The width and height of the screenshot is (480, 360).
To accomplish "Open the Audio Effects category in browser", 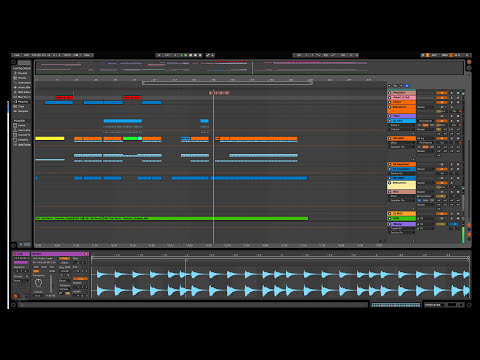I will 22,87.
